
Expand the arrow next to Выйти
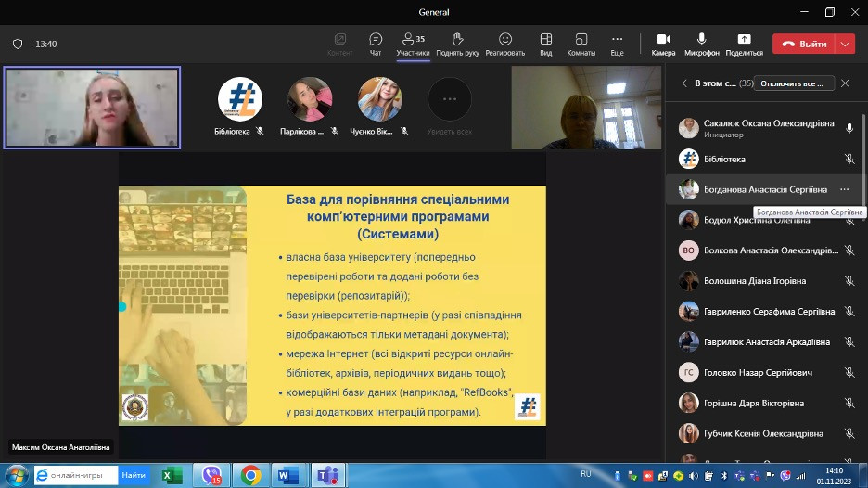(845, 44)
